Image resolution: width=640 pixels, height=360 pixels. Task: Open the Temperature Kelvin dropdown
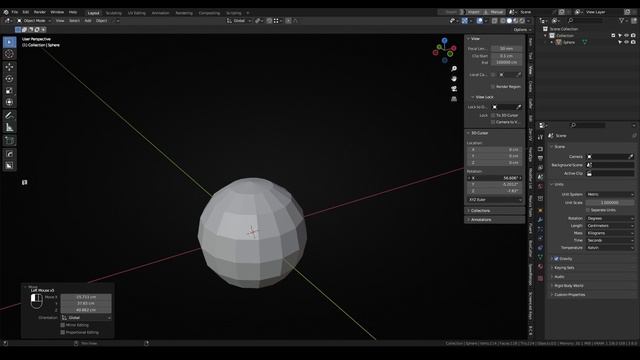tap(610, 248)
